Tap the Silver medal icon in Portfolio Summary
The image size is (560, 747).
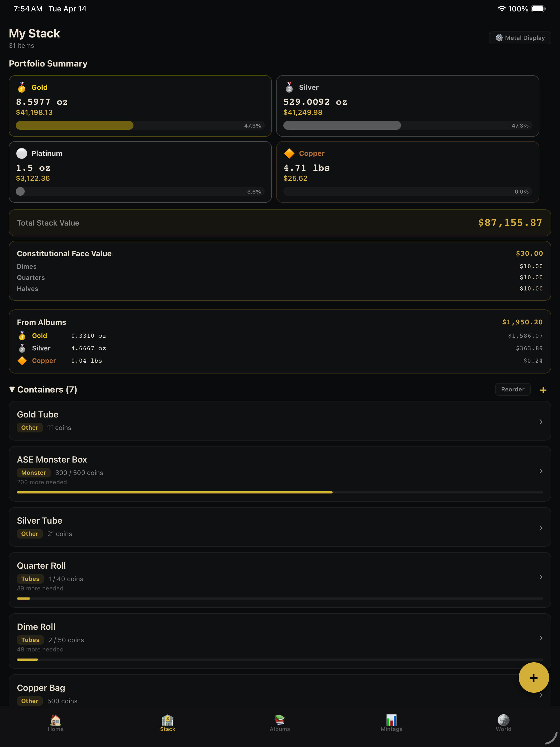click(x=289, y=87)
